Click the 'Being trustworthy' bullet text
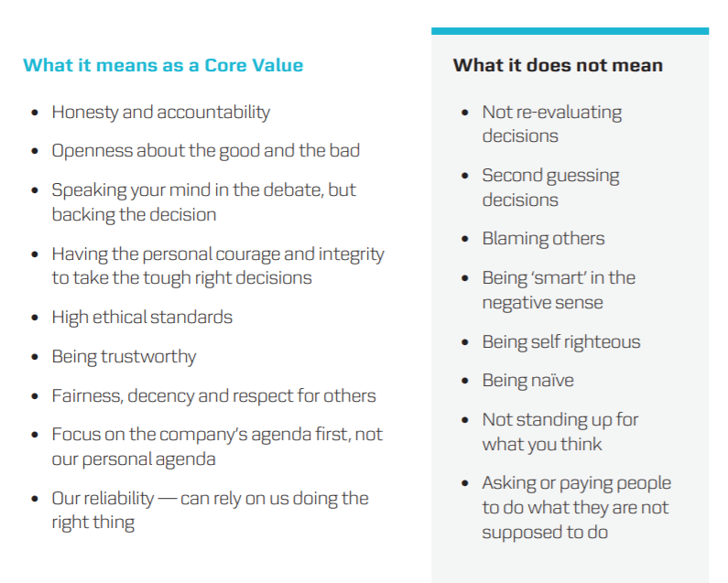 click(x=124, y=357)
